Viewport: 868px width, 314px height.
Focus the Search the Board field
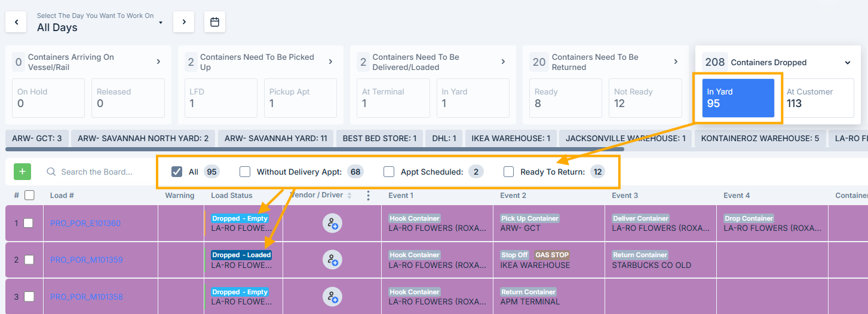(x=96, y=172)
